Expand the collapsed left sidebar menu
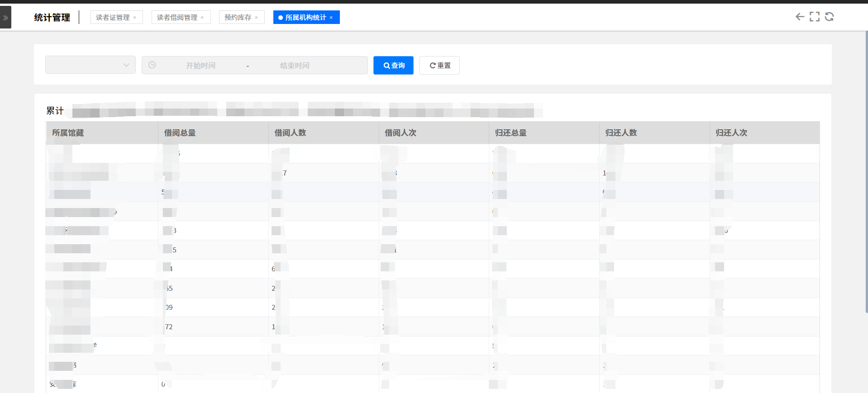Viewport: 868px width, 393px height. click(x=5, y=18)
